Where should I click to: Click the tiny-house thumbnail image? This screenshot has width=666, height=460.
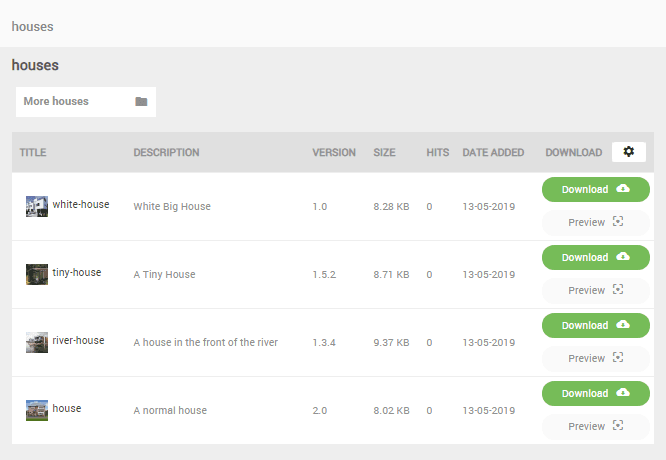[x=37, y=274]
